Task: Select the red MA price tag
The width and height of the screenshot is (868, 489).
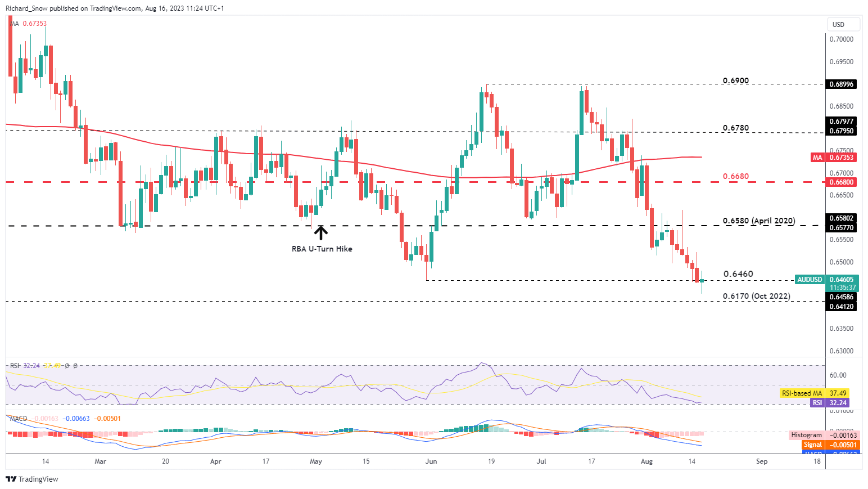Action: (x=834, y=157)
